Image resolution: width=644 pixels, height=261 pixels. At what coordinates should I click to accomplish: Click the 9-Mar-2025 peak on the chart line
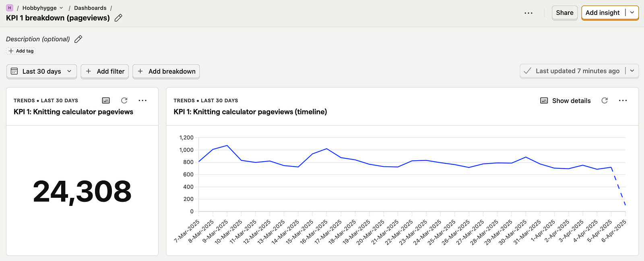point(227,145)
